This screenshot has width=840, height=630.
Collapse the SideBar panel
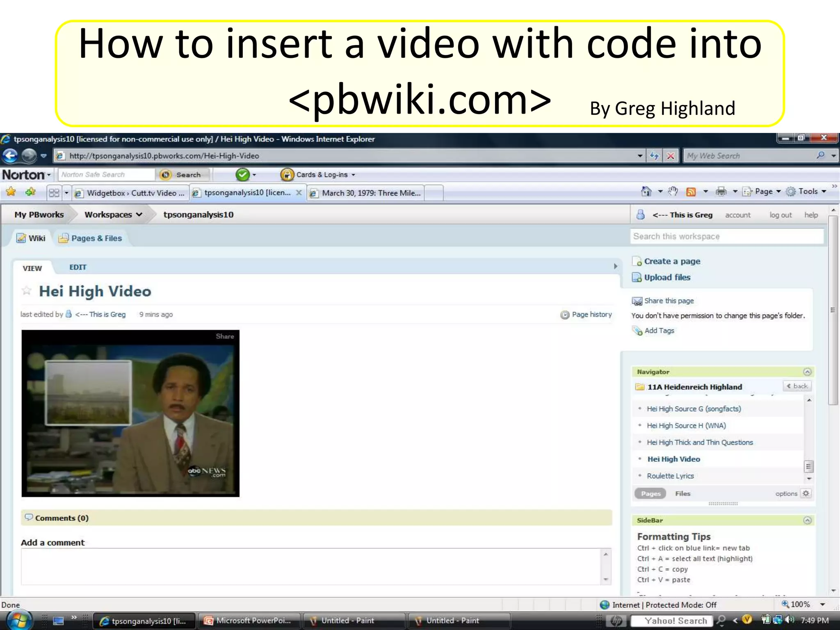pos(807,520)
